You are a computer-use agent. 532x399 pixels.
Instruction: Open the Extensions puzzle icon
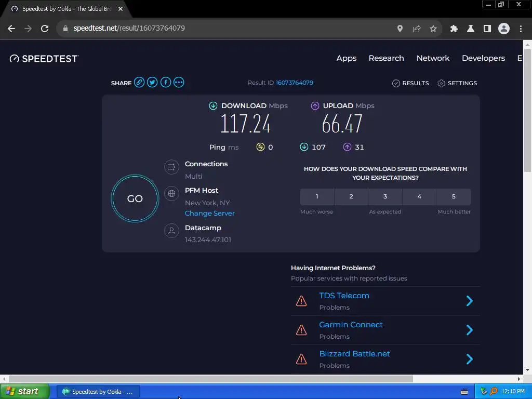coord(454,29)
